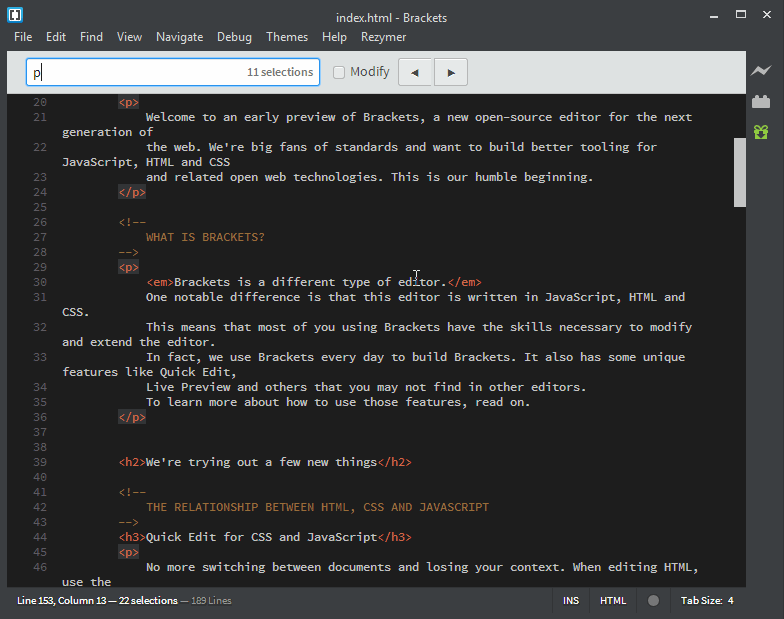The width and height of the screenshot is (784, 619).
Task: Toggle INS insert/overwrite mode
Action: tap(571, 601)
